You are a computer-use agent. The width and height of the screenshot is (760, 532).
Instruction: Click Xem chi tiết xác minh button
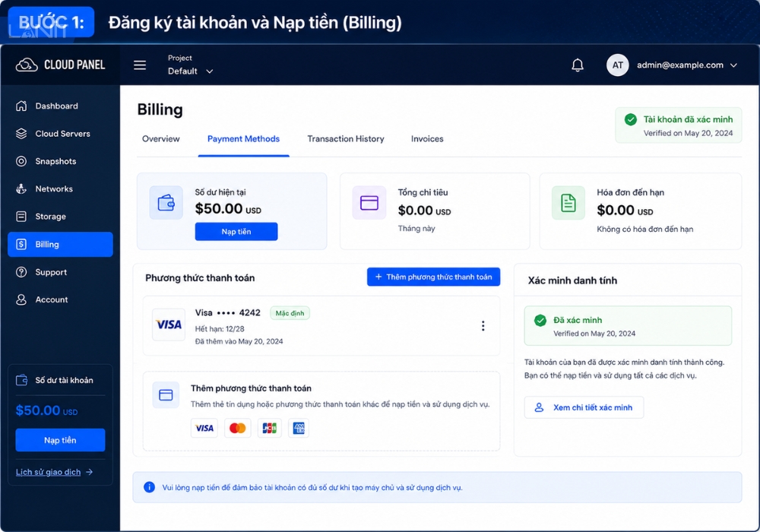(584, 407)
